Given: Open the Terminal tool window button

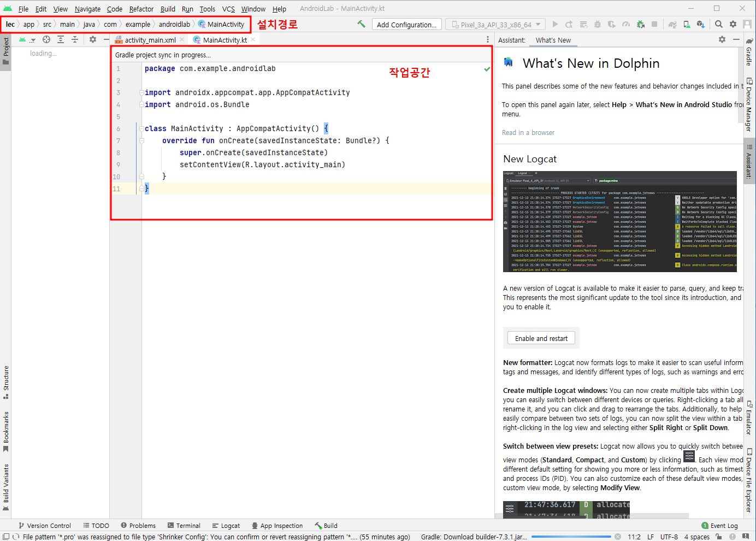Looking at the screenshot, I should [x=184, y=526].
